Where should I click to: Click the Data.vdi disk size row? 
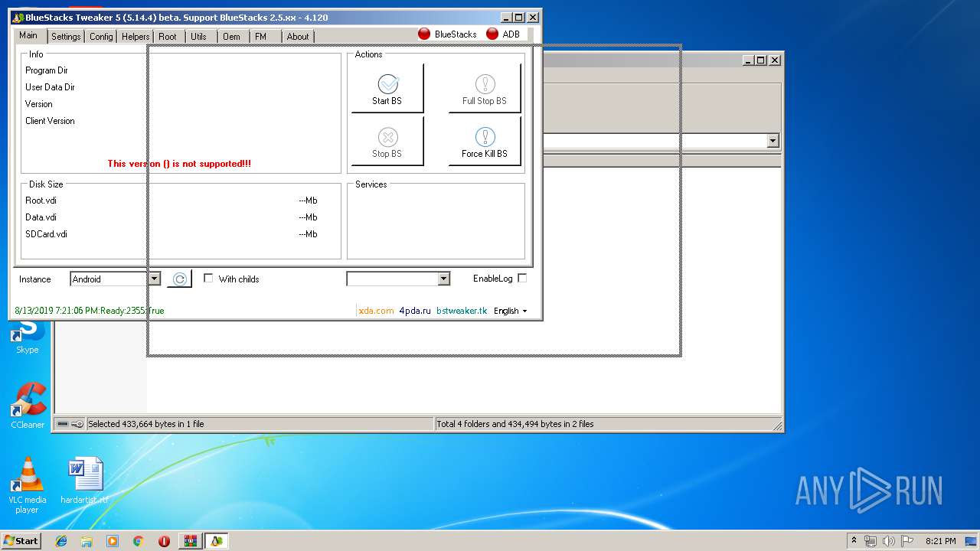[x=171, y=217]
